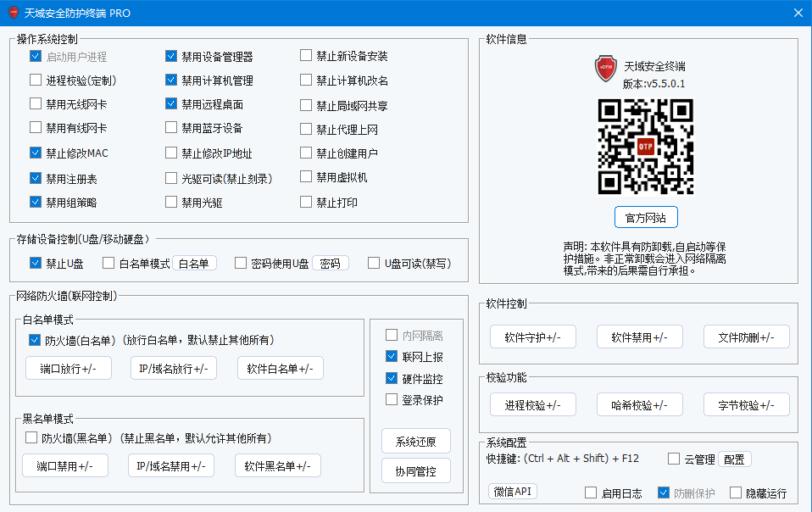812x512 pixels.
Task: Click 端口放行+/- in whitelist mode
Action: click(68, 368)
